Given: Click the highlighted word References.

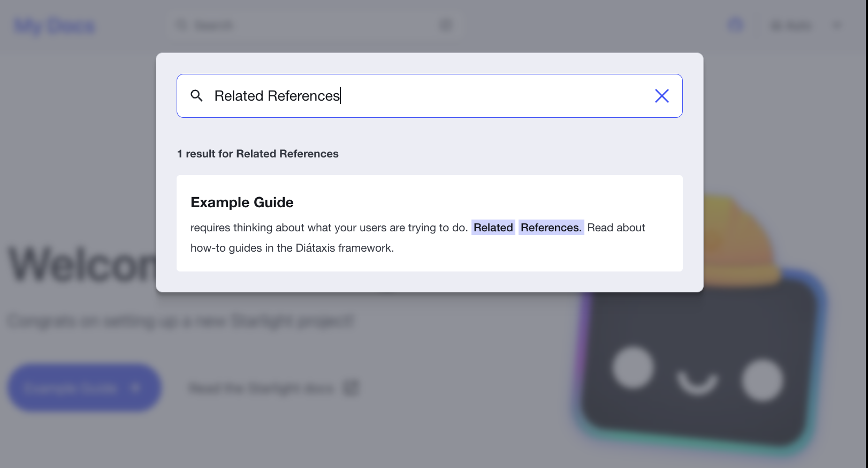Looking at the screenshot, I should point(551,228).
